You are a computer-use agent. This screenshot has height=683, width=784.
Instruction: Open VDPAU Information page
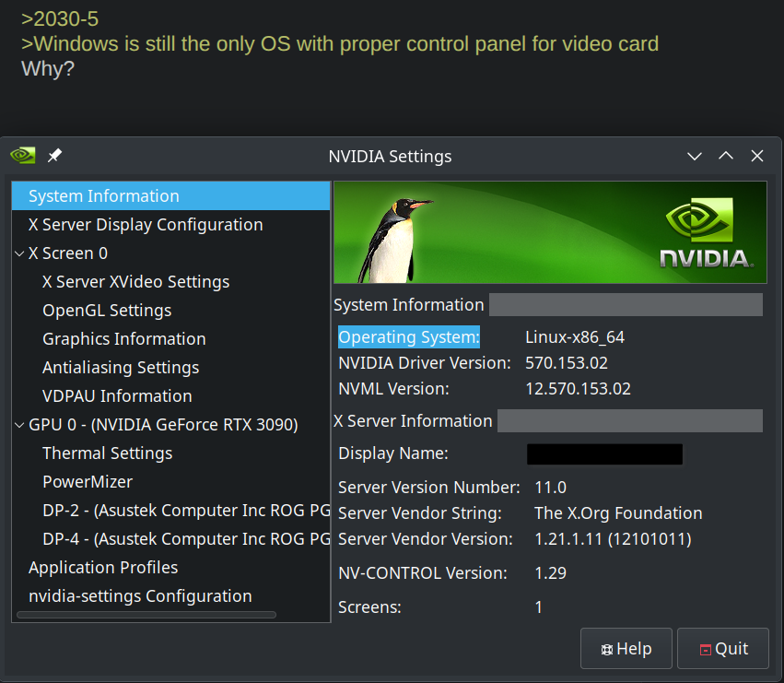[x=117, y=395]
